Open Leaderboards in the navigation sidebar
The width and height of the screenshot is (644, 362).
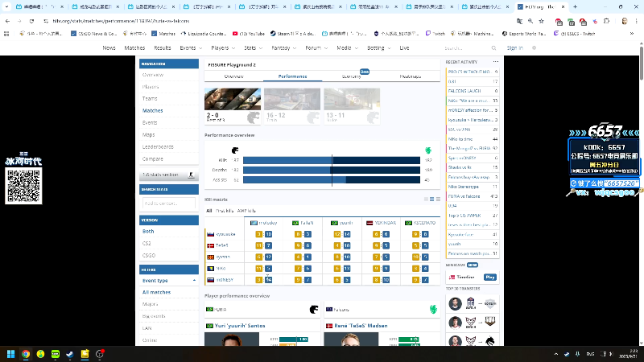click(x=158, y=147)
